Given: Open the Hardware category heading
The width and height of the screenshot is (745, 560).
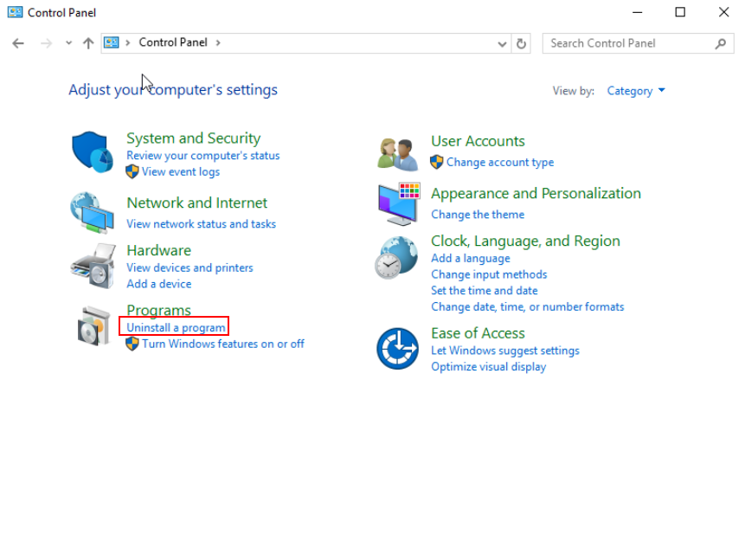Looking at the screenshot, I should click(x=158, y=250).
